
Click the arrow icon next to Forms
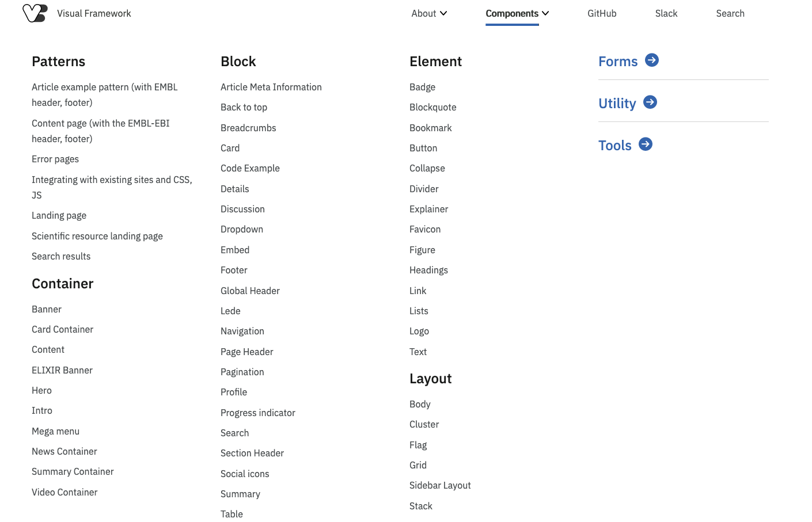click(x=651, y=60)
